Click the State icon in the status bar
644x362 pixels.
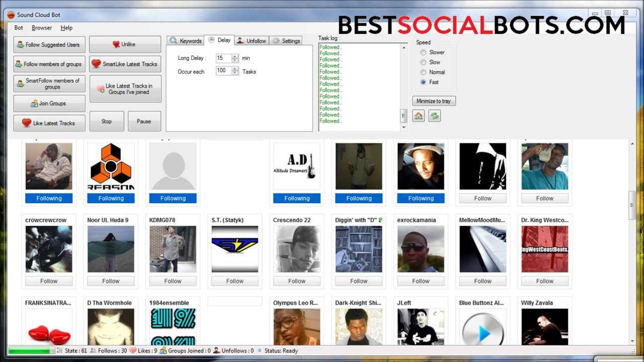[x=60, y=350]
